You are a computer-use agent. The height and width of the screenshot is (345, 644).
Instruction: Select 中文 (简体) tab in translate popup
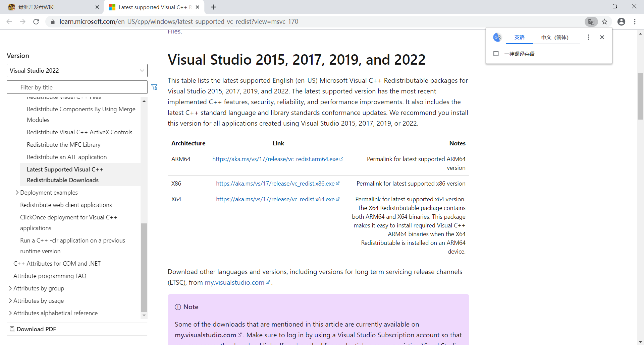point(555,38)
